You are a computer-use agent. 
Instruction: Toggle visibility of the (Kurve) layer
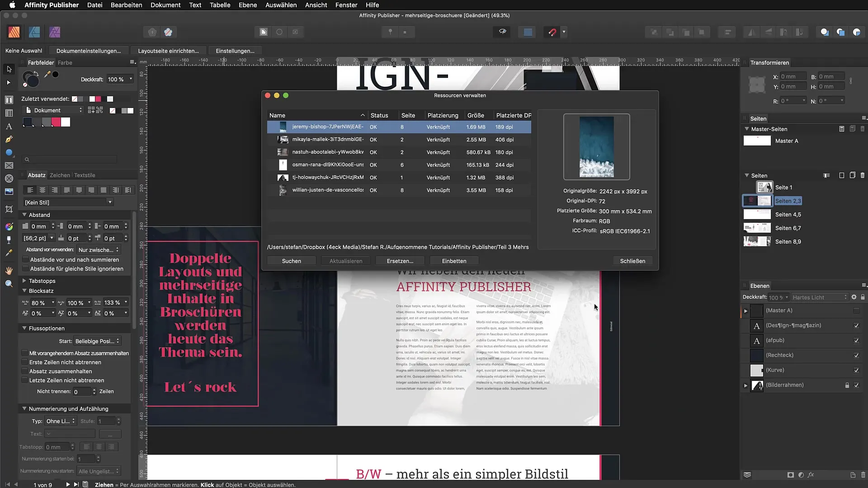click(856, 370)
